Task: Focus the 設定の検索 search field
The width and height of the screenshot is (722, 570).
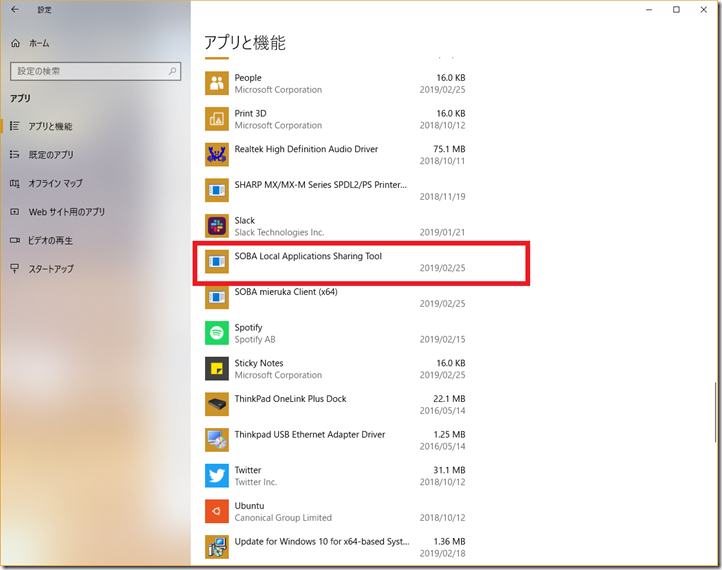Action: (x=95, y=71)
